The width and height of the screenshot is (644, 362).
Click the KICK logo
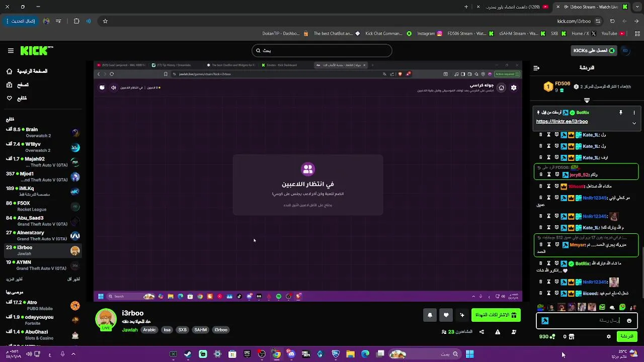coord(36,51)
